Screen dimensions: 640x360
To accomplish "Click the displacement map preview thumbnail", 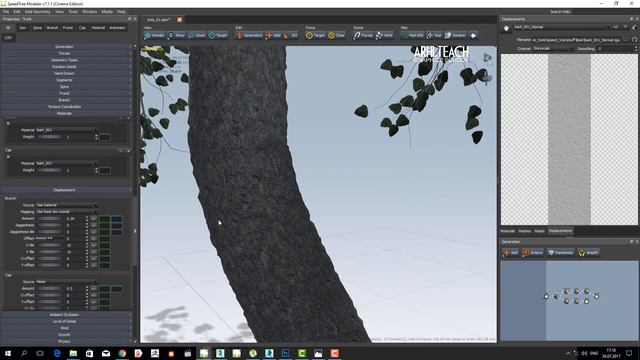I will [569, 139].
